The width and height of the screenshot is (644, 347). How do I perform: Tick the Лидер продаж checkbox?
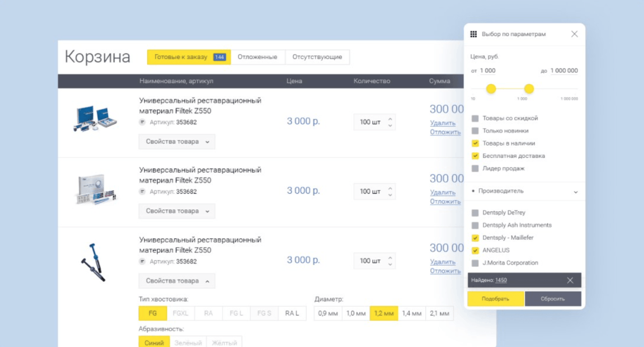coord(475,168)
